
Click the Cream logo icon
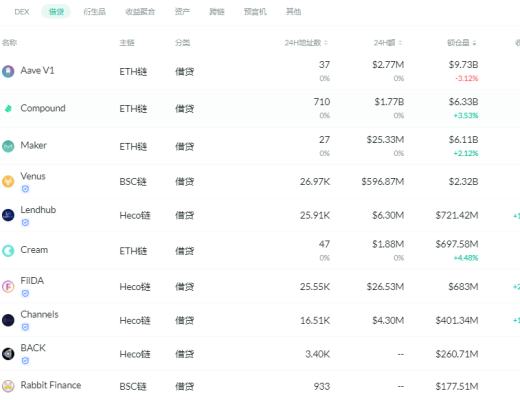[8, 251]
